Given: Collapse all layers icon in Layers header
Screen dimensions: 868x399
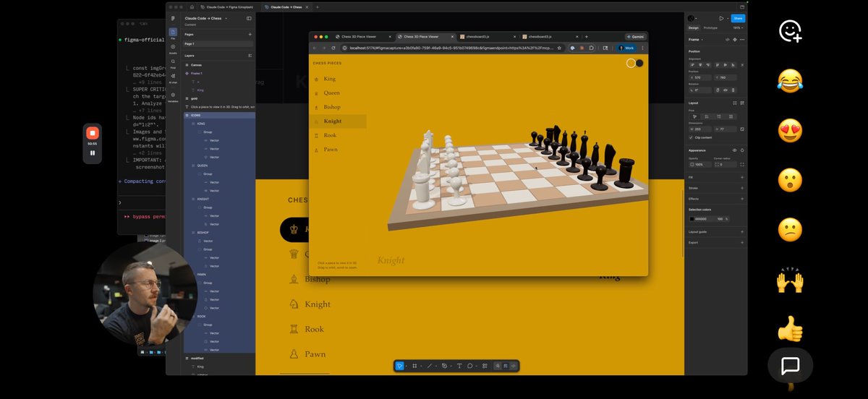Looking at the screenshot, I should point(250,55).
